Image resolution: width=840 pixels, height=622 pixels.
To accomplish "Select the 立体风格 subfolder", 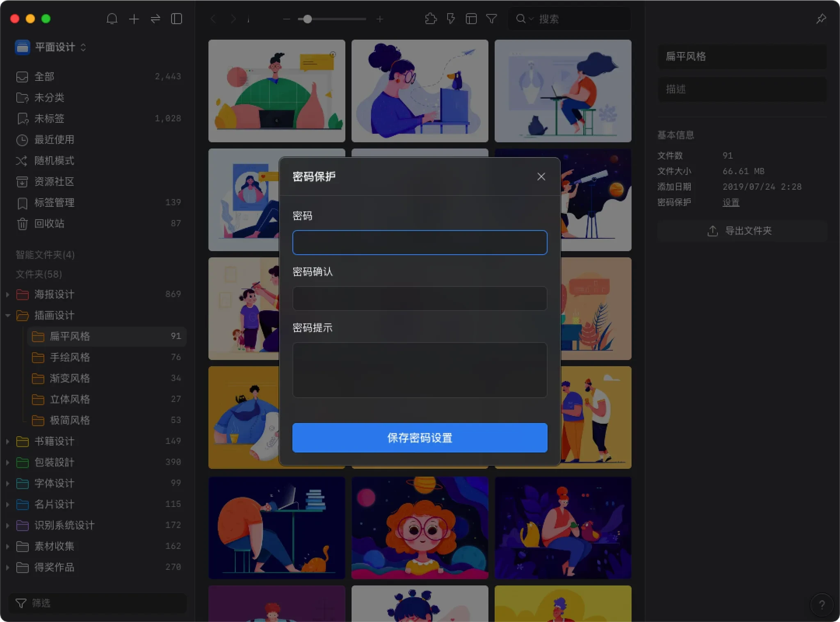I will pyautogui.click(x=107, y=399).
